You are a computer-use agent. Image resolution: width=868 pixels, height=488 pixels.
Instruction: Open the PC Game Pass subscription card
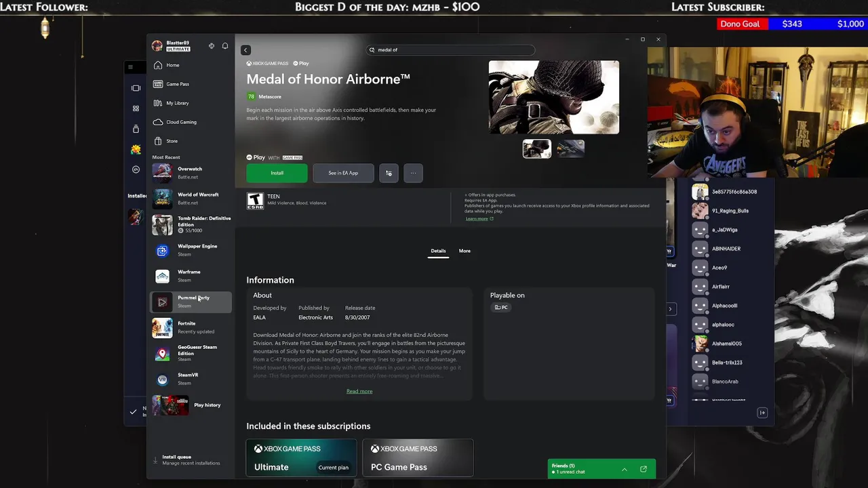tap(418, 457)
